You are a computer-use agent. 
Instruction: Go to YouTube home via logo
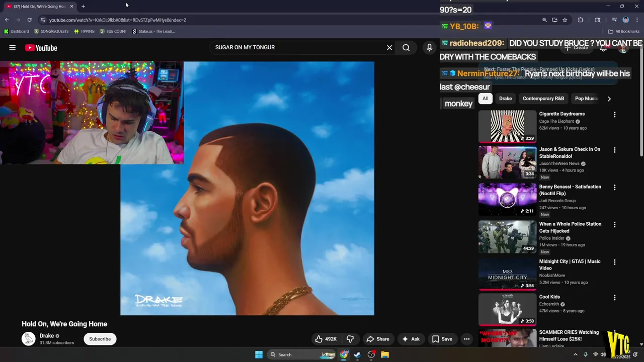coord(41,48)
